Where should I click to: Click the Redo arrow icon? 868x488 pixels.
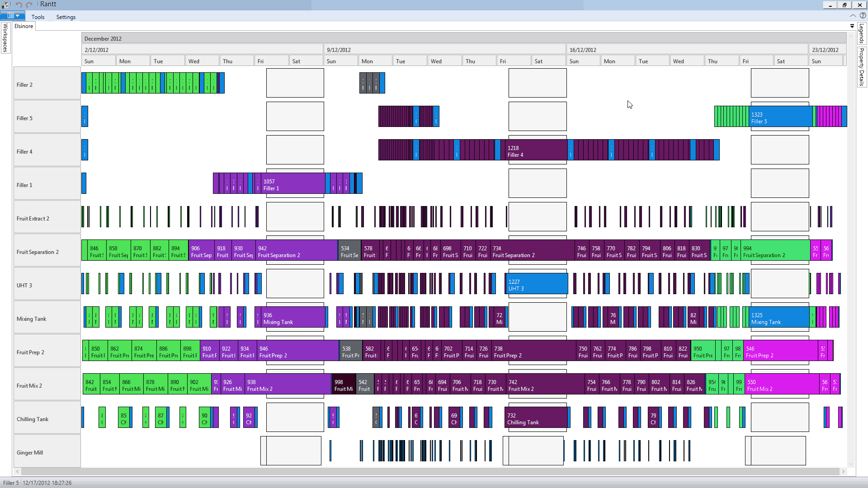pyautogui.click(x=29, y=5)
